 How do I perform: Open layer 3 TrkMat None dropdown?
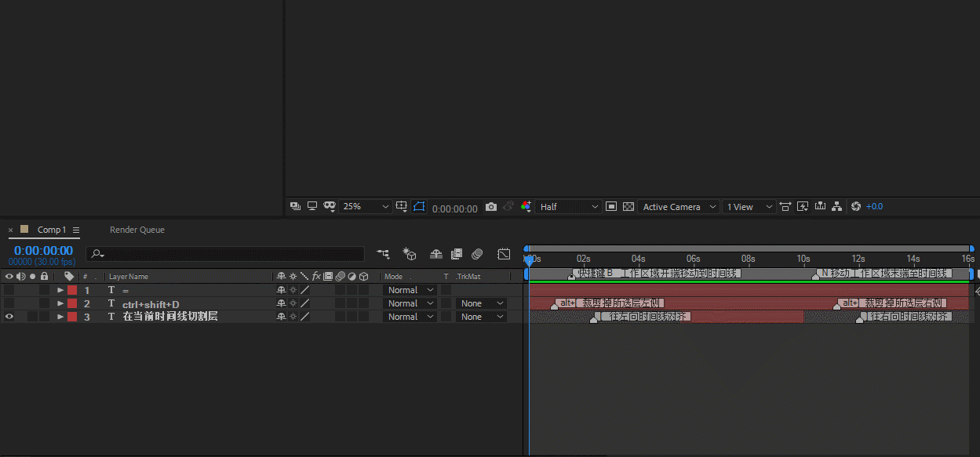click(x=481, y=317)
